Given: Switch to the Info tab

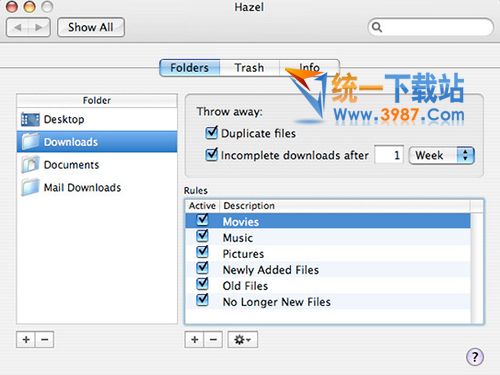Looking at the screenshot, I should 309,68.
